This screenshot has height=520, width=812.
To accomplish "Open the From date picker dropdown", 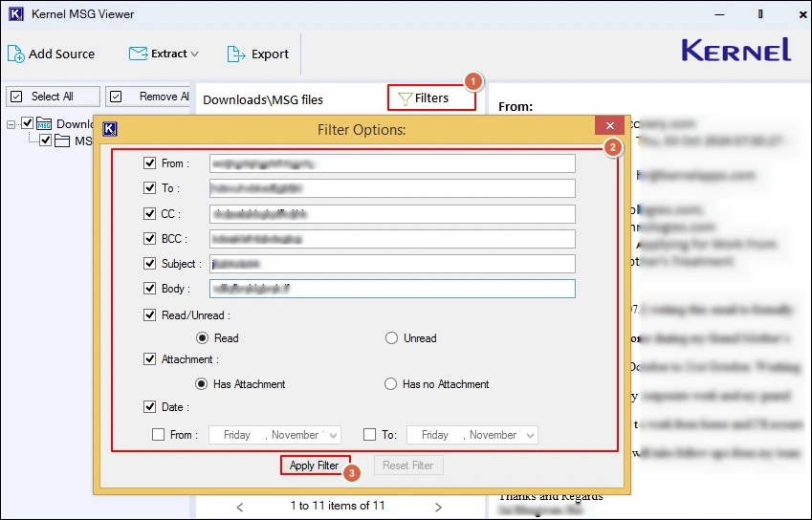I will [334, 435].
